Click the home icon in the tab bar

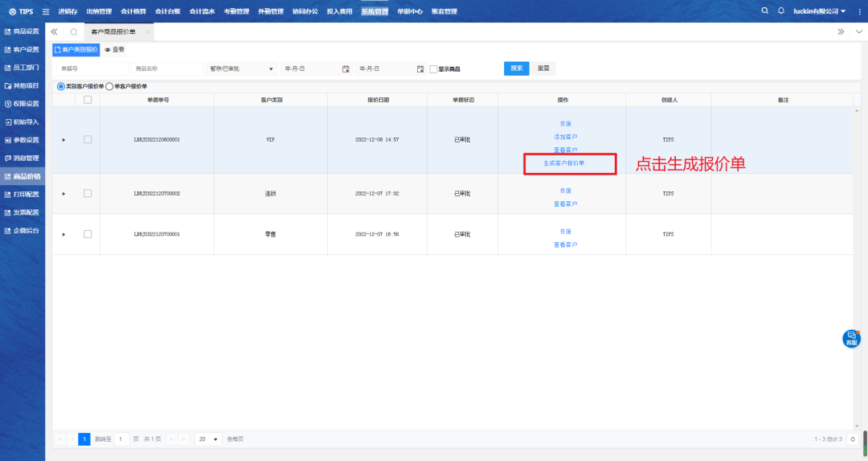[74, 31]
